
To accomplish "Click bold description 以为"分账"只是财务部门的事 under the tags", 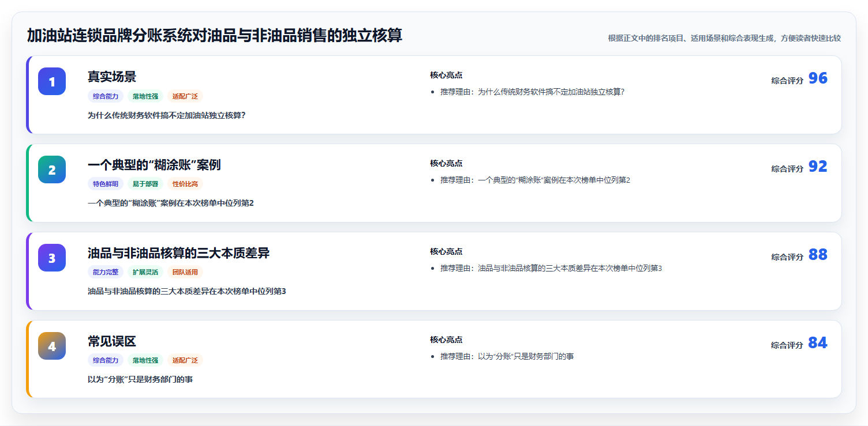I will click(140, 380).
